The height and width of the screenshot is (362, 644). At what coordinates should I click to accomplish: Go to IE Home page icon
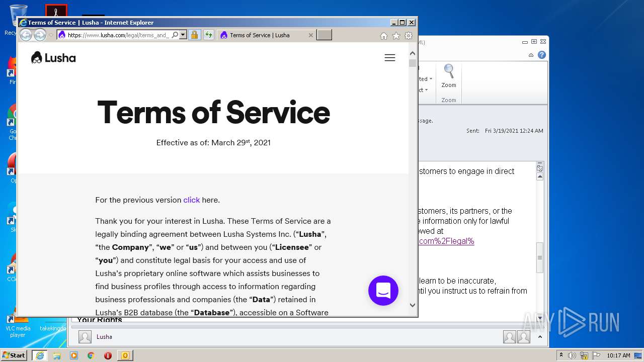tap(384, 36)
